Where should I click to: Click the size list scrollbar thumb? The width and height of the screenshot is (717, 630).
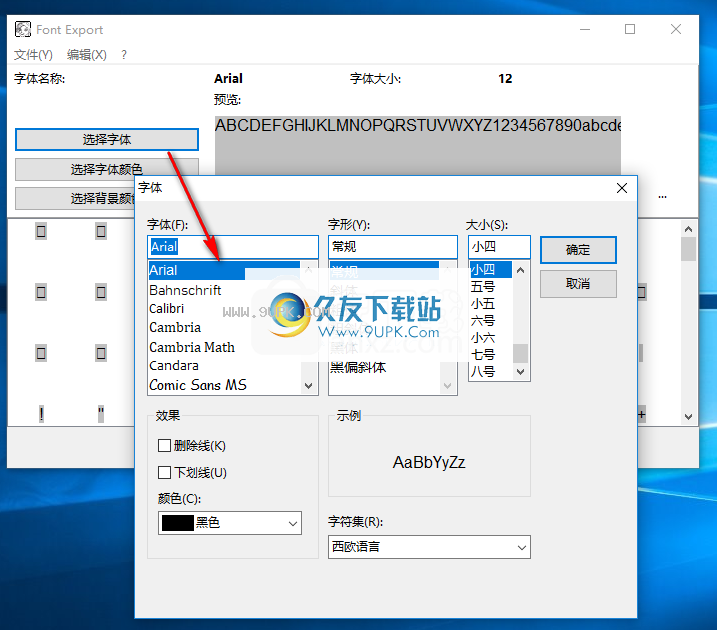point(520,353)
